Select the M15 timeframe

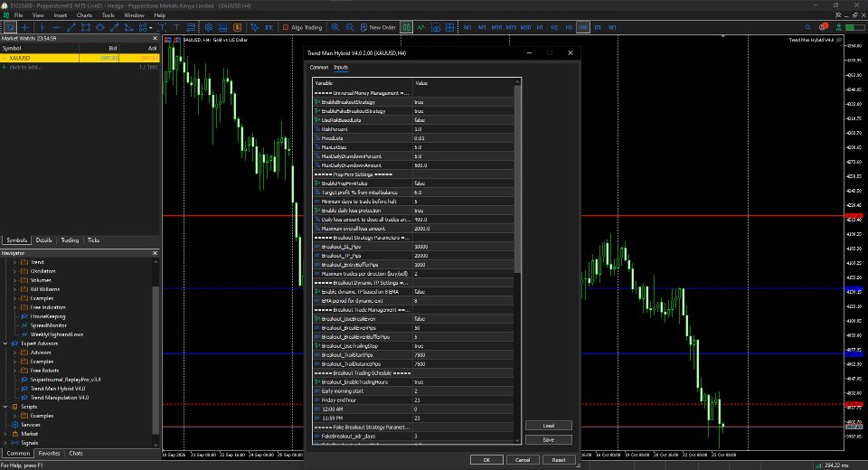510,27
